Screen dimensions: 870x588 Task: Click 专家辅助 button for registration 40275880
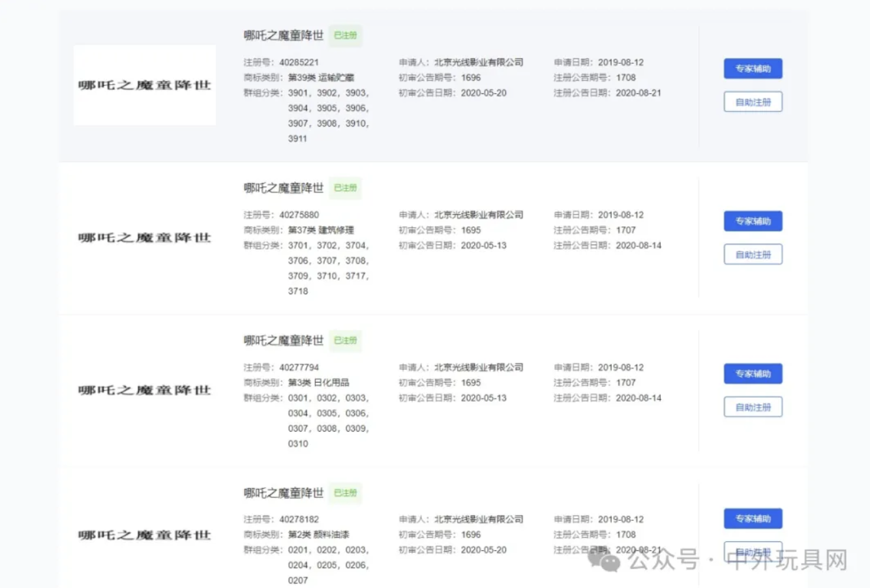pos(753,221)
